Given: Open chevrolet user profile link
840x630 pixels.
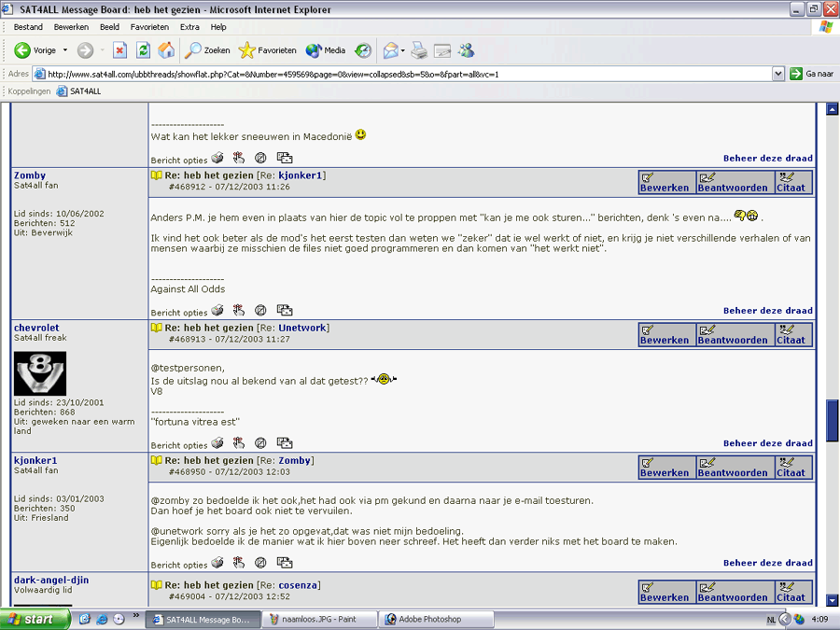Looking at the screenshot, I should [36, 328].
